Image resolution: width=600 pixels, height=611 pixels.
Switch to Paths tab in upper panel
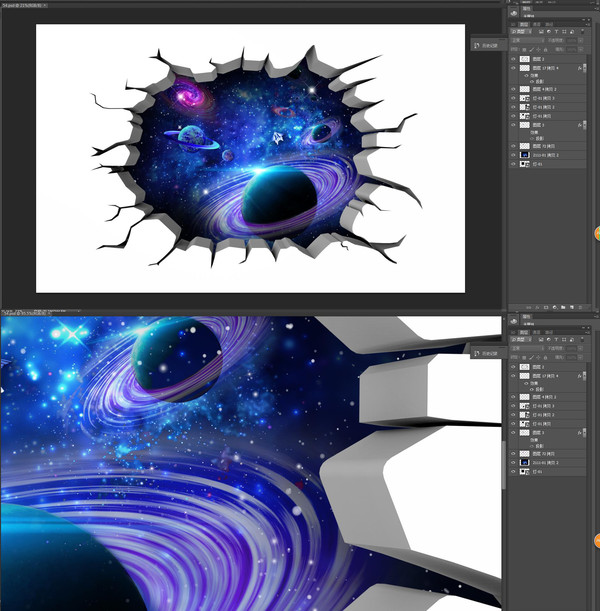pyautogui.click(x=549, y=24)
